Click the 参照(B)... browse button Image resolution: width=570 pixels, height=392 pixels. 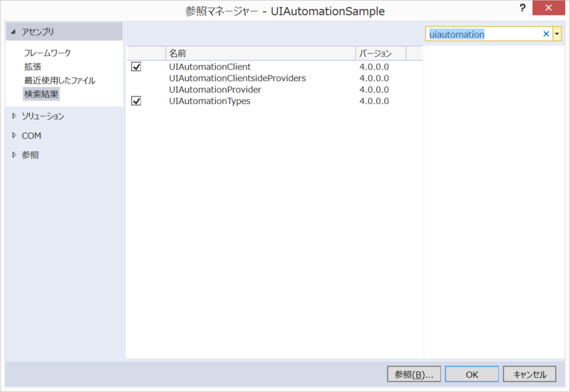pyautogui.click(x=414, y=374)
